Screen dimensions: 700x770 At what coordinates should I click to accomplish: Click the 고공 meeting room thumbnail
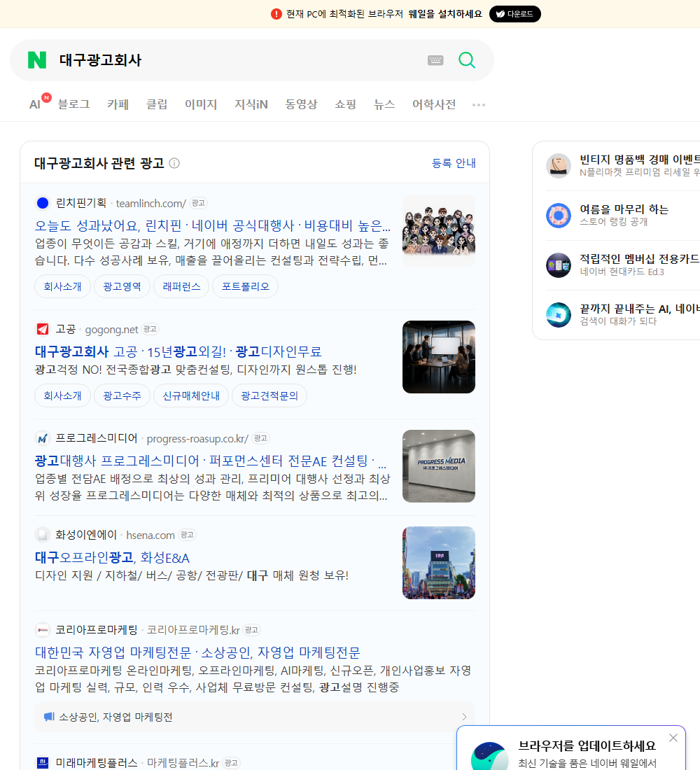[439, 357]
